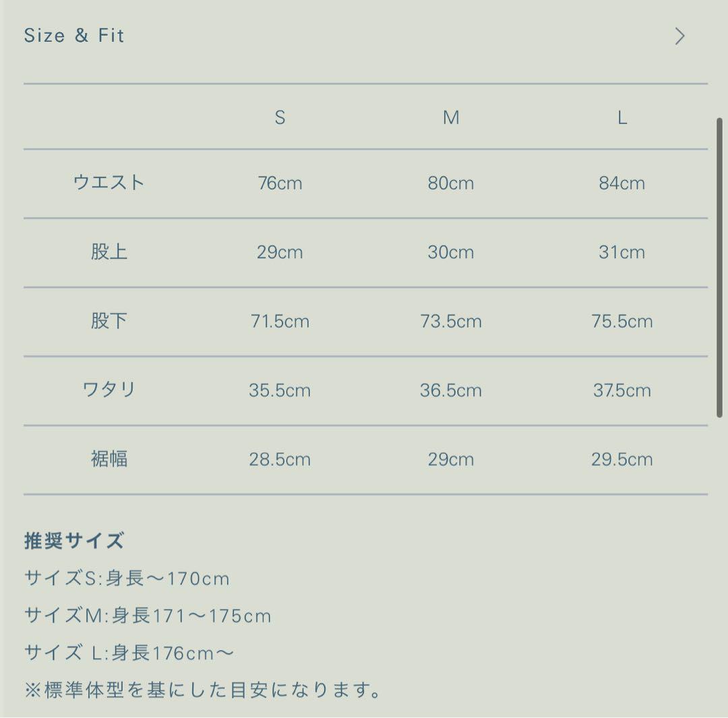
Task: Select the S size column header
Action: click(280, 117)
